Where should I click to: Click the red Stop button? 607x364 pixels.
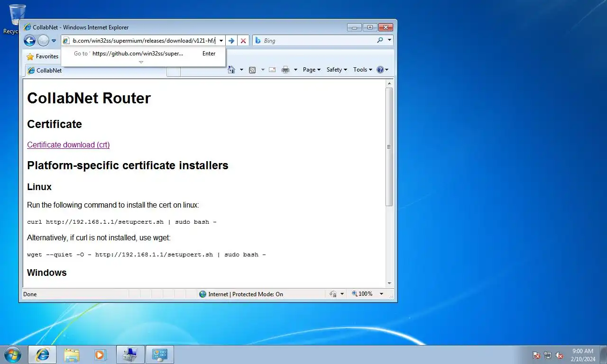243,41
